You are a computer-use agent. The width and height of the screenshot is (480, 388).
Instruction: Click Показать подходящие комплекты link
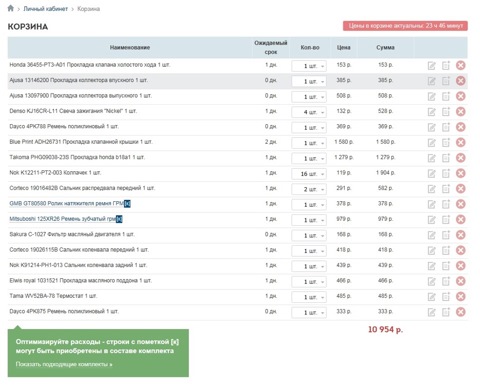[64, 364]
